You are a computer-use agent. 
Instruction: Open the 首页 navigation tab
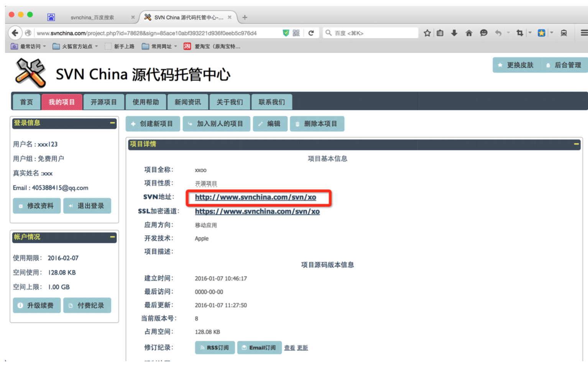tap(26, 102)
